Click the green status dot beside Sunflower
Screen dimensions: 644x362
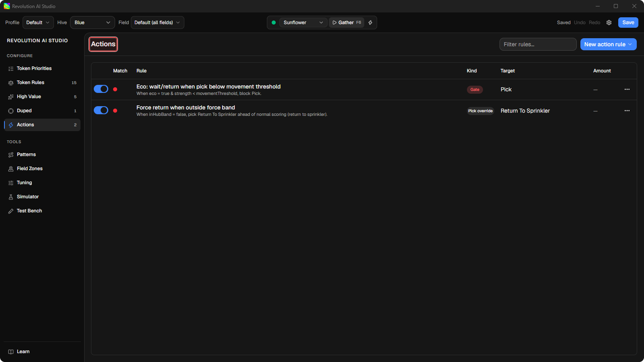(274, 23)
